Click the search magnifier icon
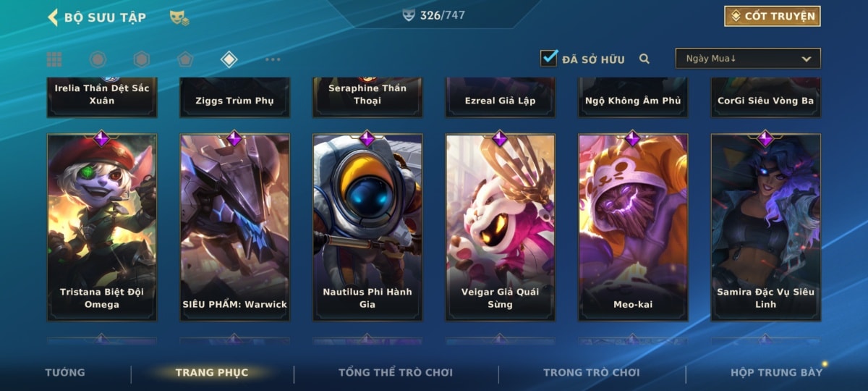 [644, 59]
